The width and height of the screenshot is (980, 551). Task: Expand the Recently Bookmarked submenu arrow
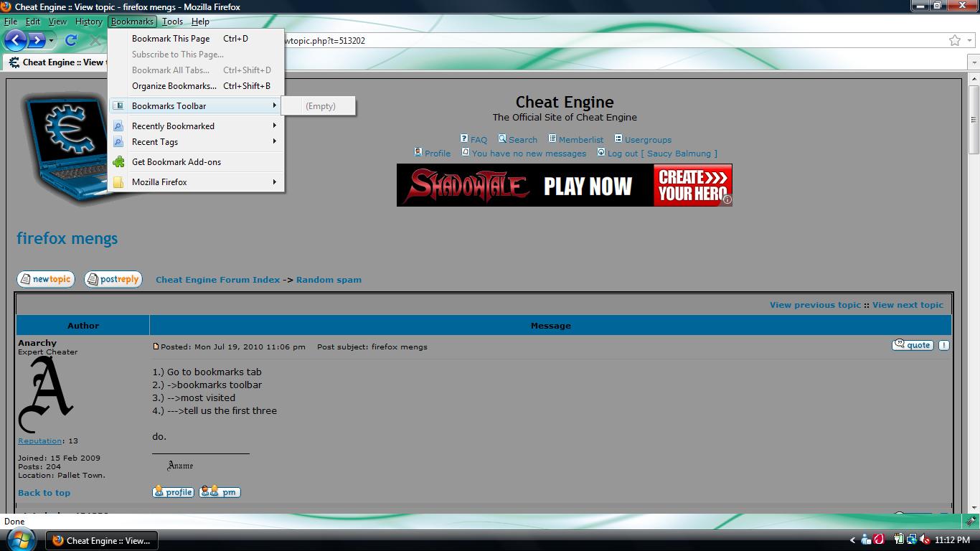pos(274,126)
